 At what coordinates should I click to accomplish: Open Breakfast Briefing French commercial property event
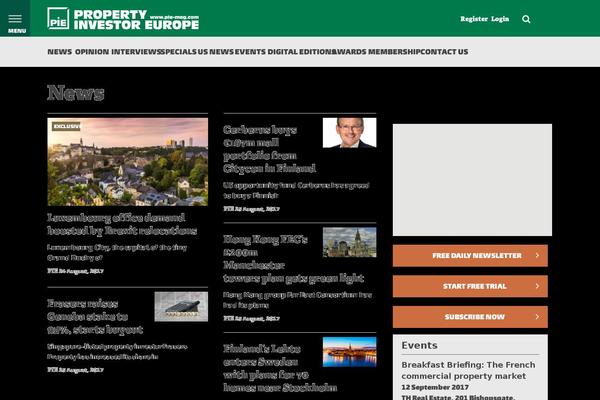468,371
